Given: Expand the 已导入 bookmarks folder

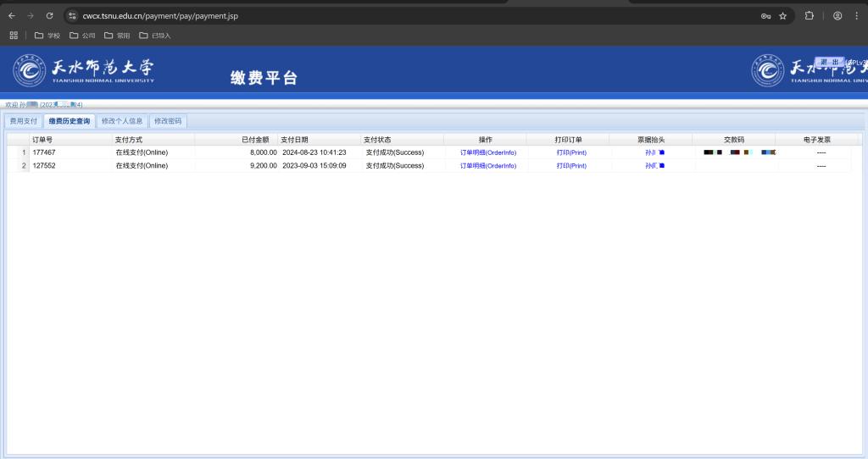Looking at the screenshot, I should pyautogui.click(x=154, y=36).
